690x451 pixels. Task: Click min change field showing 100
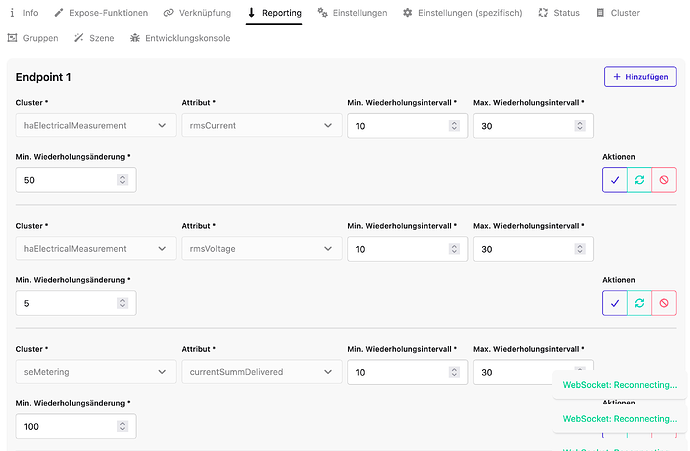[x=76, y=426]
